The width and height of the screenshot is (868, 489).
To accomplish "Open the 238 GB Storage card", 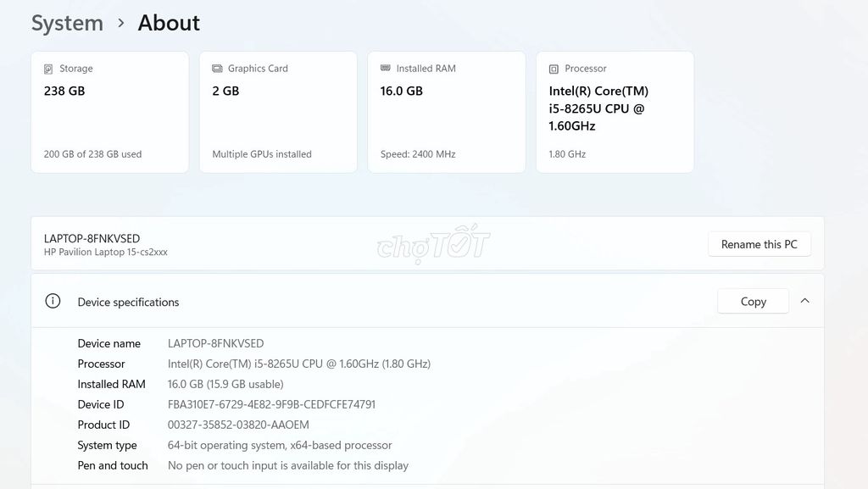I will coord(109,112).
